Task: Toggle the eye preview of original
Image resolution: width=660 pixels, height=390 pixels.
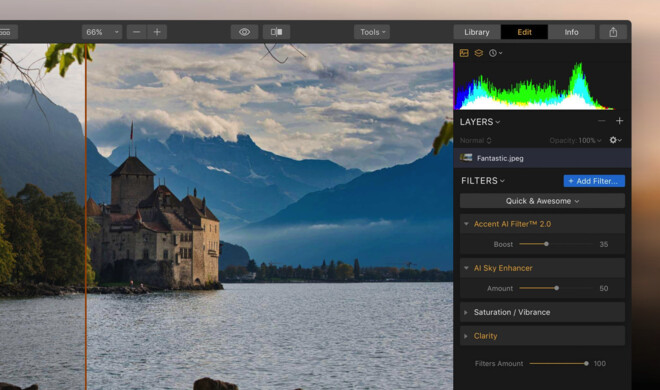Action: pos(245,32)
